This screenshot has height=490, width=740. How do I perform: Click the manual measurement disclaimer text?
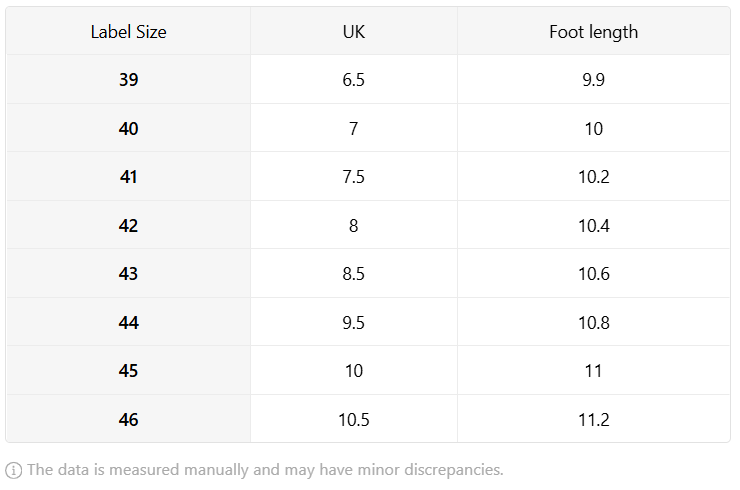[265, 470]
